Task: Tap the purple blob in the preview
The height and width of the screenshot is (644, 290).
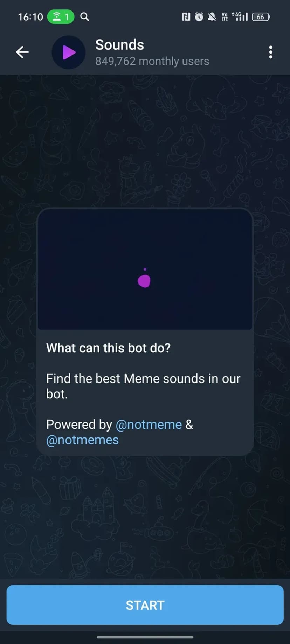Action: (144, 281)
